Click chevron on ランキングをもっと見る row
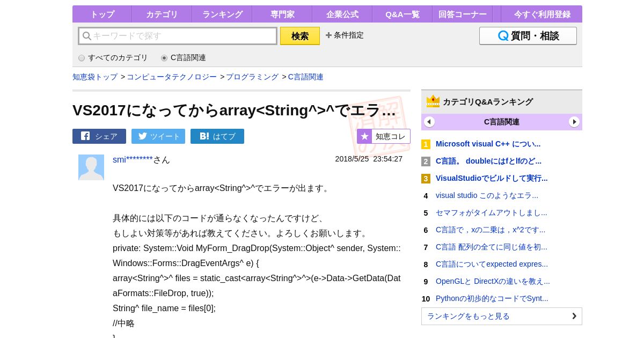 click(574, 316)
